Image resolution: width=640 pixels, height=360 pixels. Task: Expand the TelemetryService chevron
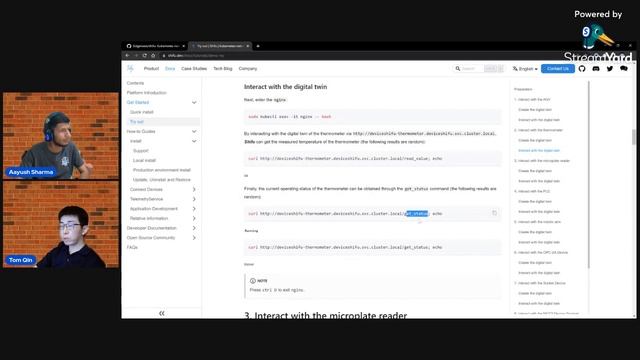click(194, 199)
